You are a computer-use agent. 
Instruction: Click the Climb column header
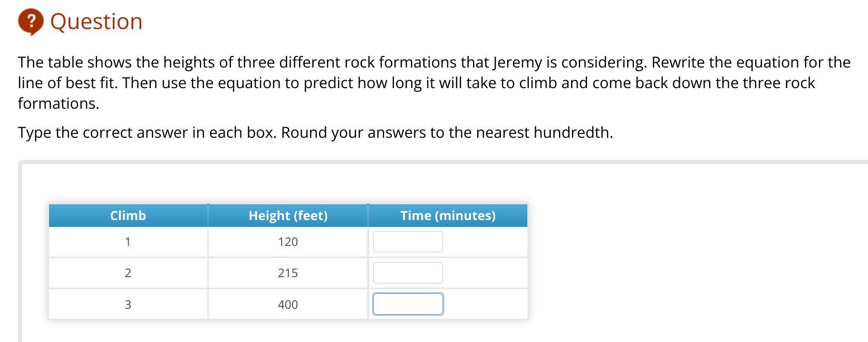point(128,215)
